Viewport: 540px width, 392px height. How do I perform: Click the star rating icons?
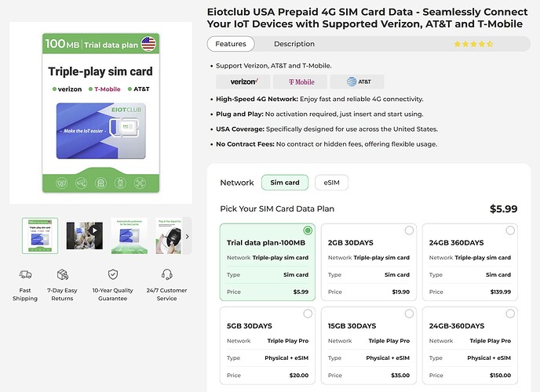[x=473, y=45]
